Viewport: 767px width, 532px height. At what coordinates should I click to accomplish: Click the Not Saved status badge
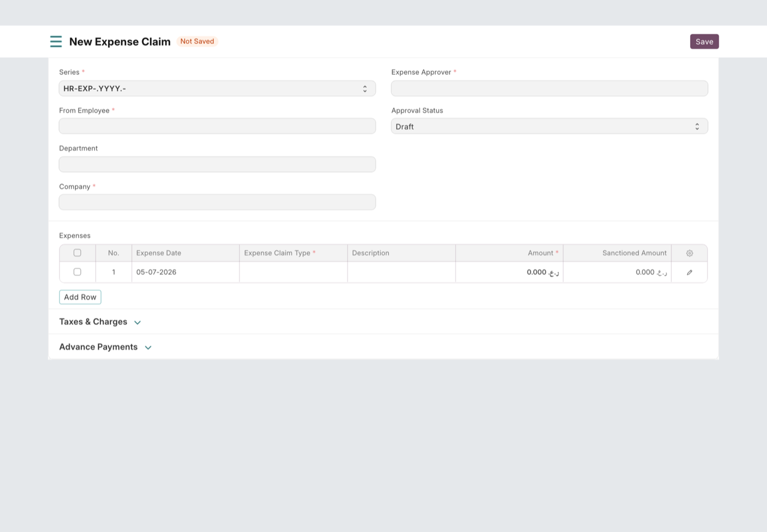pyautogui.click(x=197, y=41)
